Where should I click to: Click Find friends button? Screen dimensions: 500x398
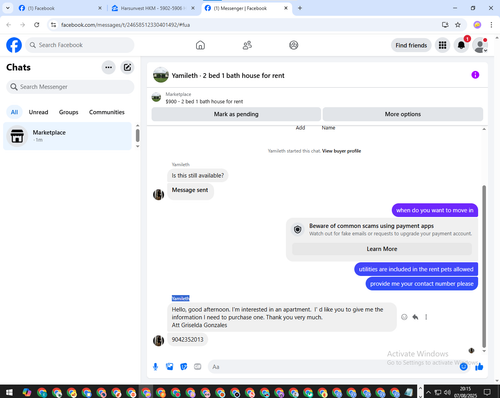point(411,45)
